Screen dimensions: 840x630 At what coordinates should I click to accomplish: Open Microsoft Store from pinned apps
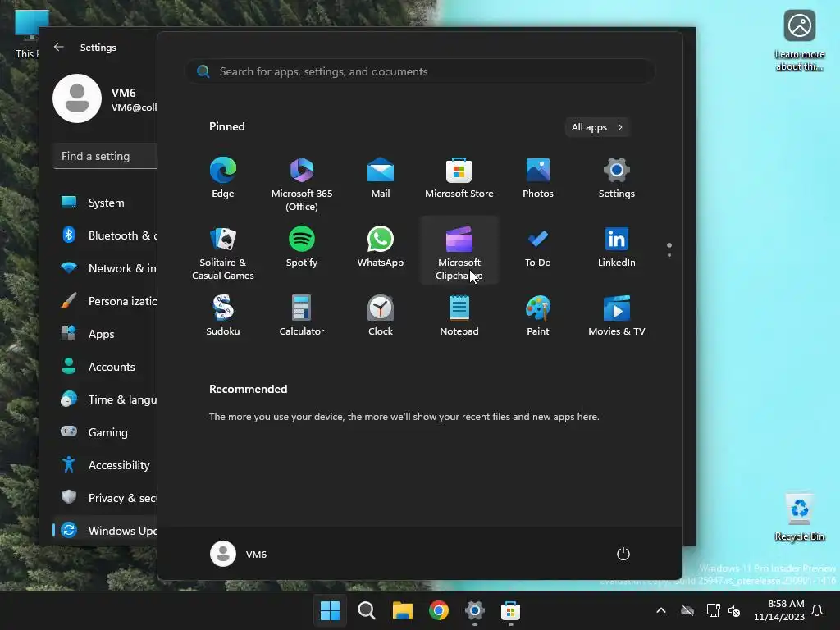(x=459, y=178)
